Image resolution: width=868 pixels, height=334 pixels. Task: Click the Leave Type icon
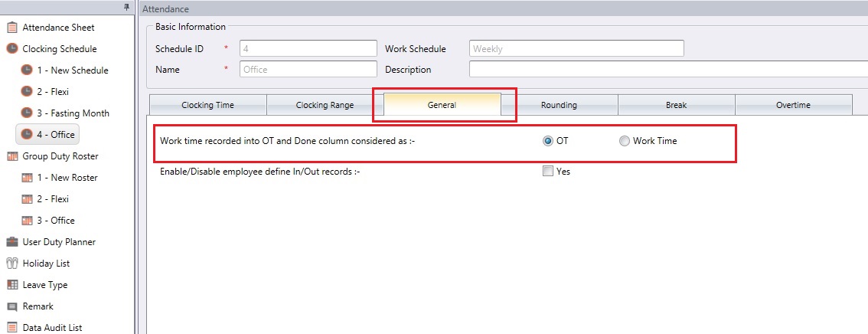click(x=12, y=285)
